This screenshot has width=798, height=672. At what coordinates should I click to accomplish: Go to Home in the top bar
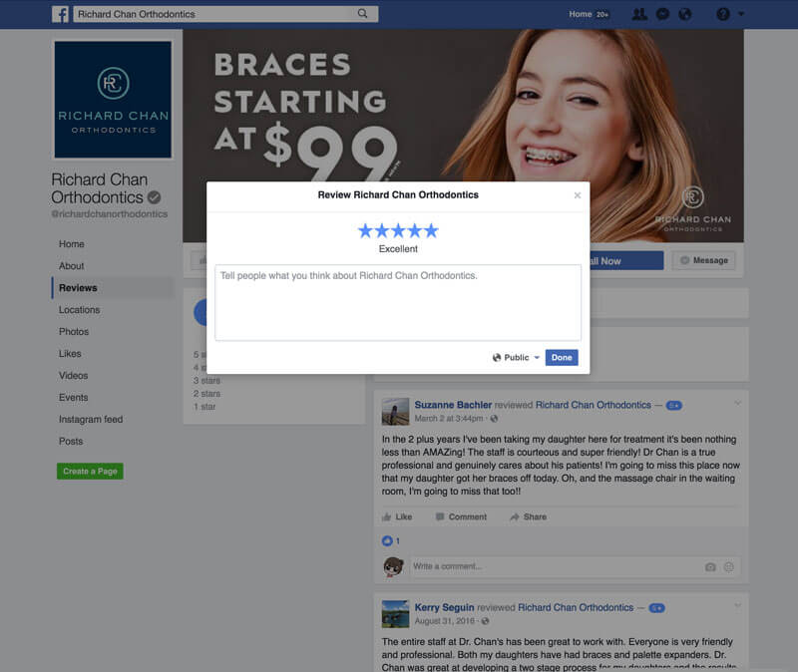tap(581, 14)
